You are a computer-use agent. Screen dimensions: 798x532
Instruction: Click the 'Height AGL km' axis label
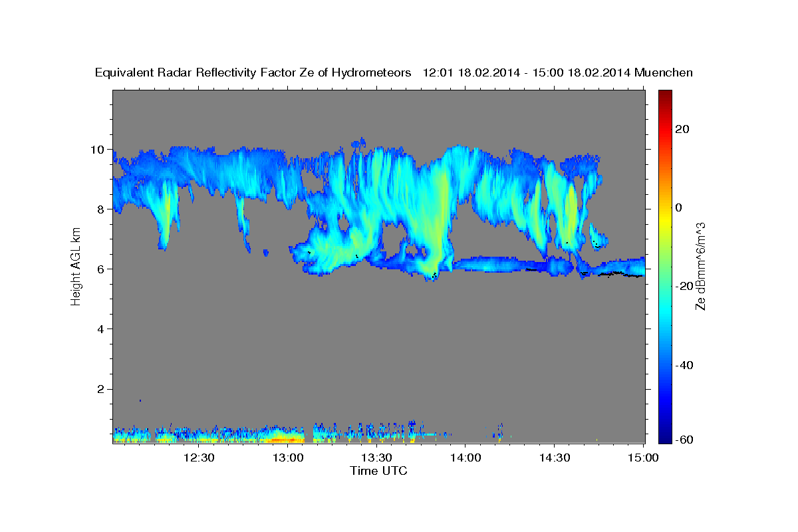coord(76,266)
